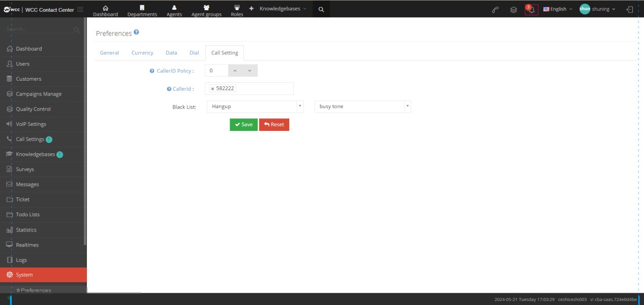Open the notifications bell
Image resolution: width=644 pixels, height=305 pixels.
click(x=532, y=10)
